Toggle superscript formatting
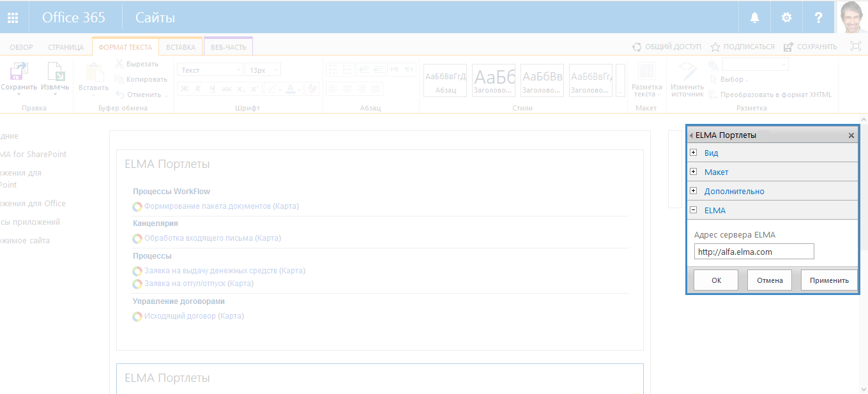 pyautogui.click(x=254, y=89)
